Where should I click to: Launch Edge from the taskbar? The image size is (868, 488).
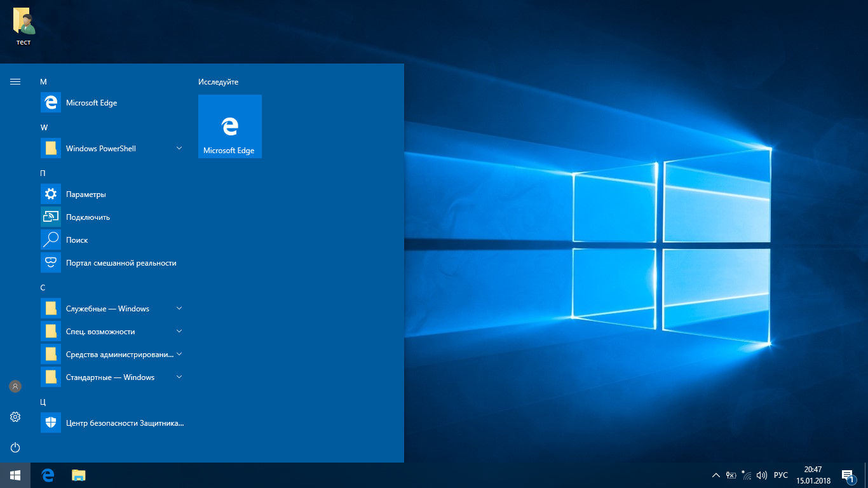[x=48, y=475]
